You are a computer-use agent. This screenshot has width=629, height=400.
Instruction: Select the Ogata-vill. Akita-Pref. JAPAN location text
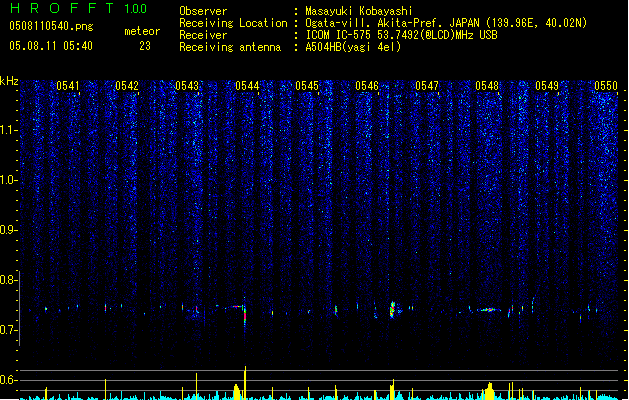point(446,23)
